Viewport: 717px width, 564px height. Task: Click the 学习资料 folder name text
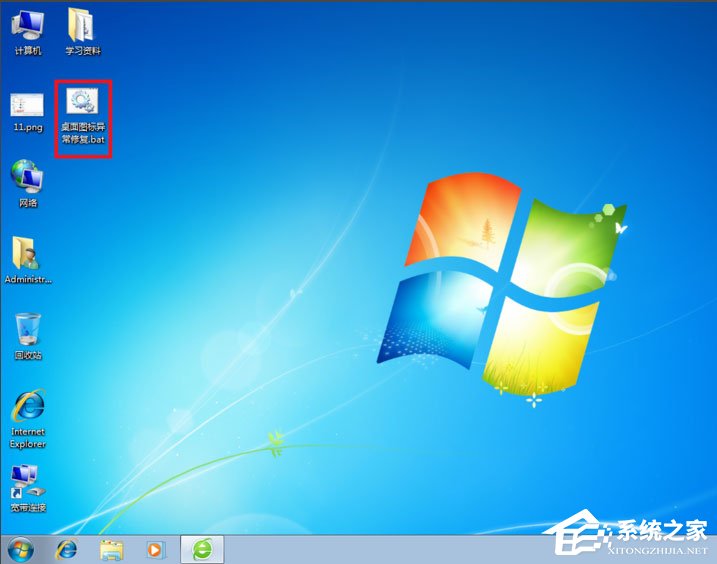click(x=83, y=51)
